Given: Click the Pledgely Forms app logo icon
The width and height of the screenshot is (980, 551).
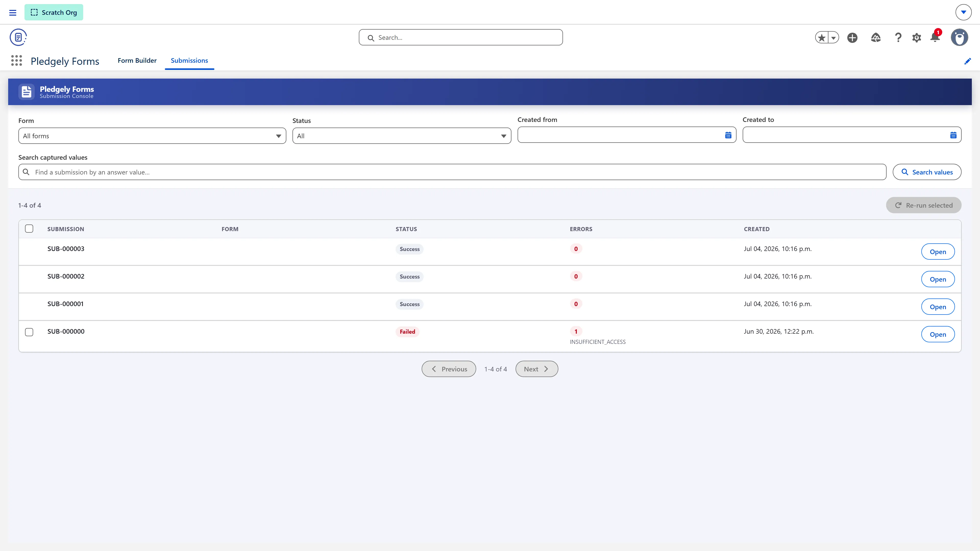Looking at the screenshot, I should point(18,37).
